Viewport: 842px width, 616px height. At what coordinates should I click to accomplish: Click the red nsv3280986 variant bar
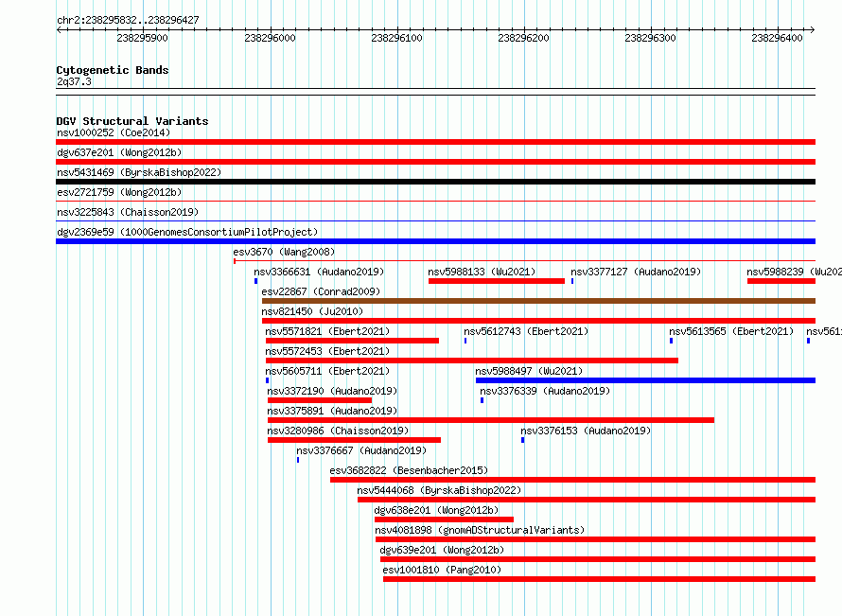tap(355, 440)
